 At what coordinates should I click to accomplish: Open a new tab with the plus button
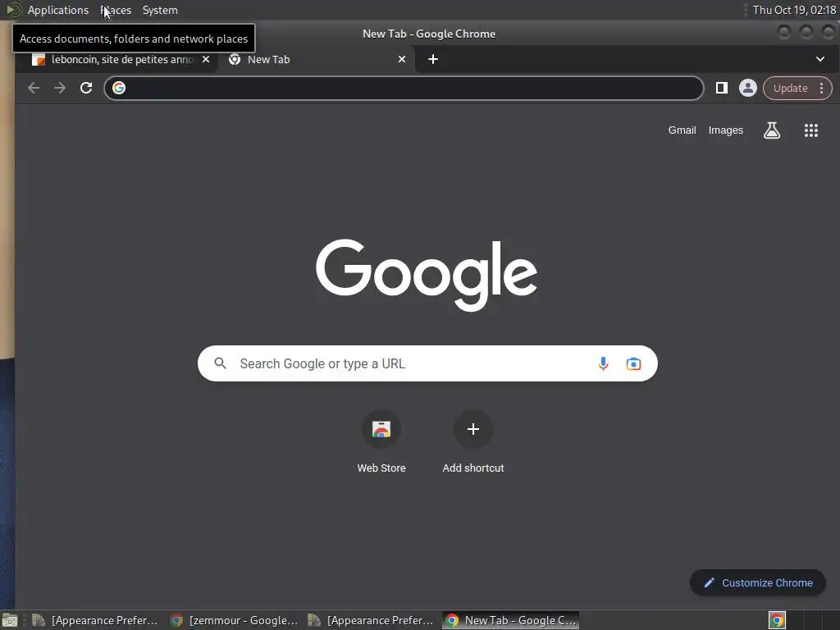pos(433,59)
